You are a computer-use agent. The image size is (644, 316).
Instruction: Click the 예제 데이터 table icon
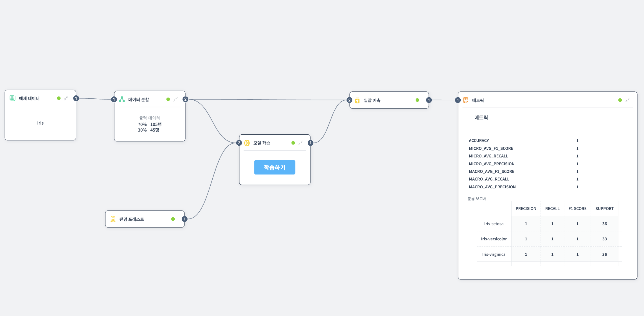(x=12, y=98)
